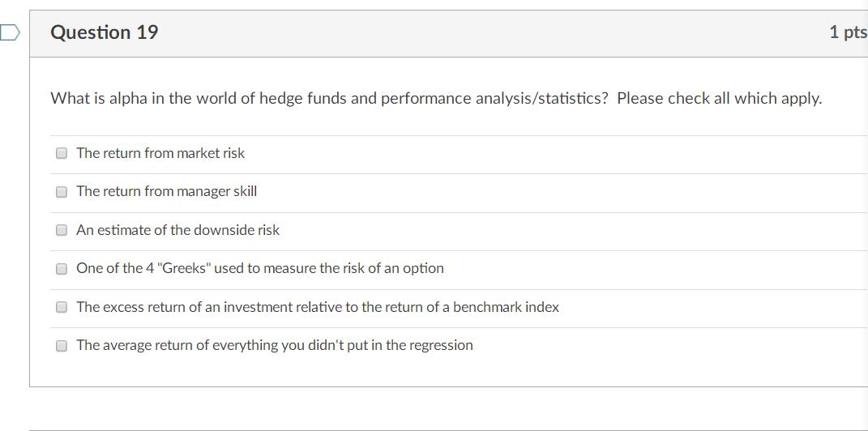868x431 pixels.
Task: Click the "didn't put in the regression" answer text
Action: click(275, 345)
